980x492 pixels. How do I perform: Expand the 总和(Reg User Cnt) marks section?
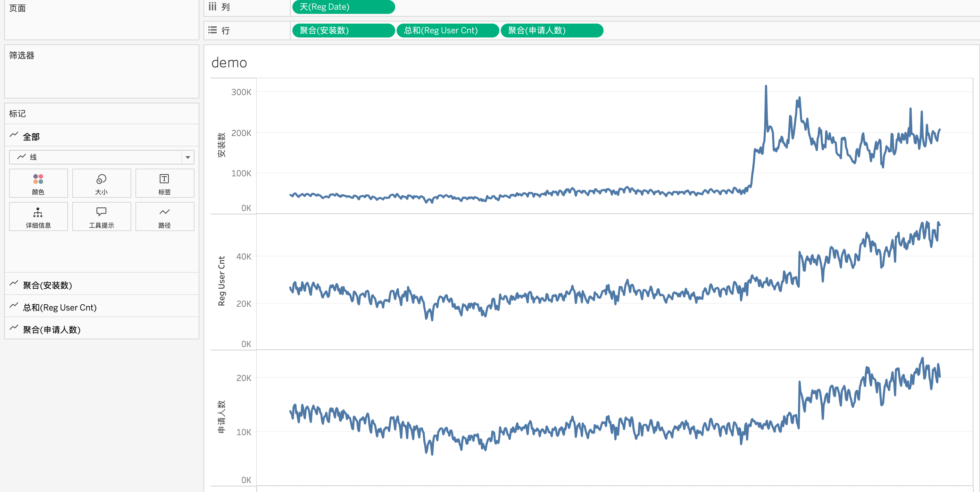[60, 307]
